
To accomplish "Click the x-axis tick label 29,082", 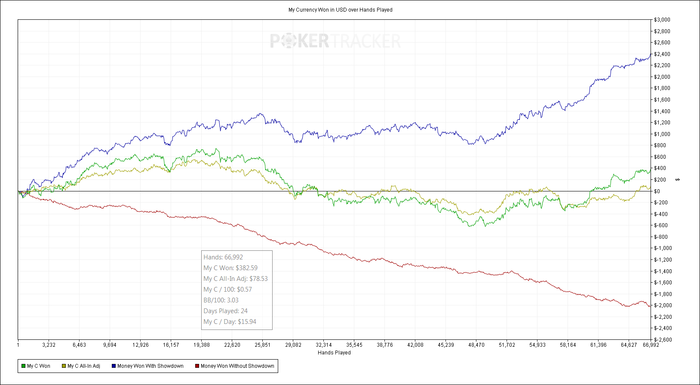I will pos(293,345).
